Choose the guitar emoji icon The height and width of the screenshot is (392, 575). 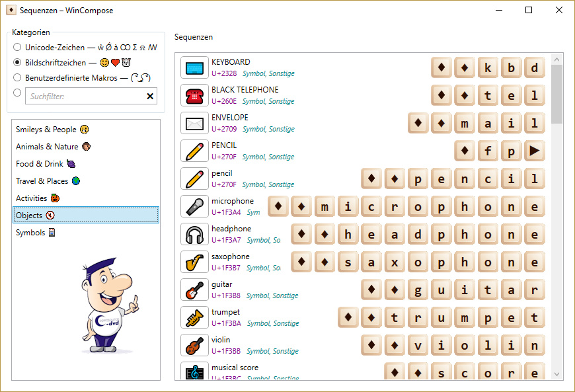(x=194, y=290)
